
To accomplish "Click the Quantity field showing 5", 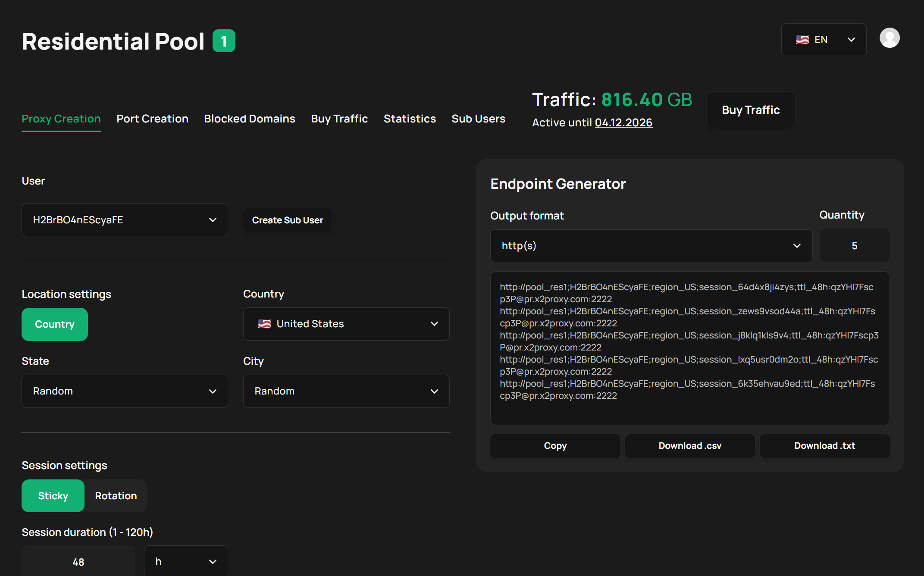I will click(x=854, y=246).
